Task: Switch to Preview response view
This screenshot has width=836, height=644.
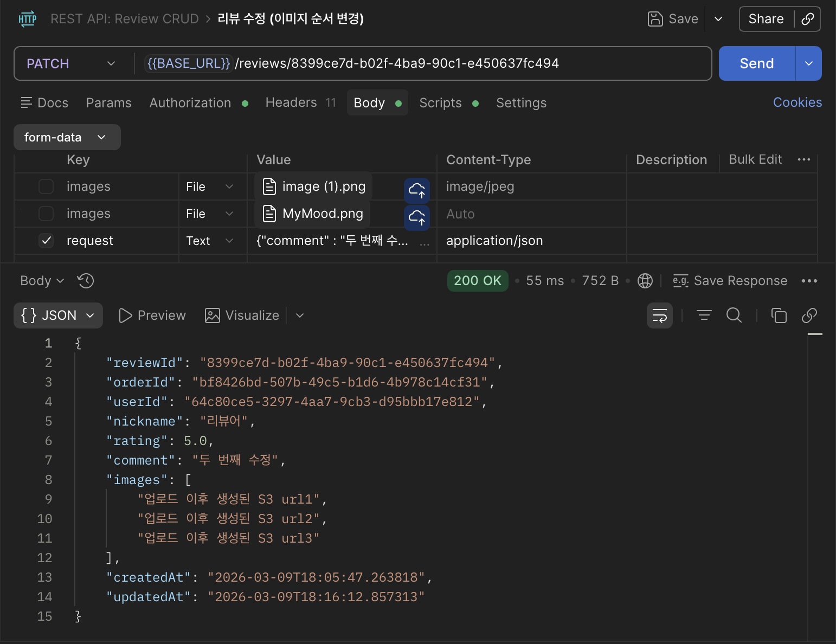Action: 152,315
